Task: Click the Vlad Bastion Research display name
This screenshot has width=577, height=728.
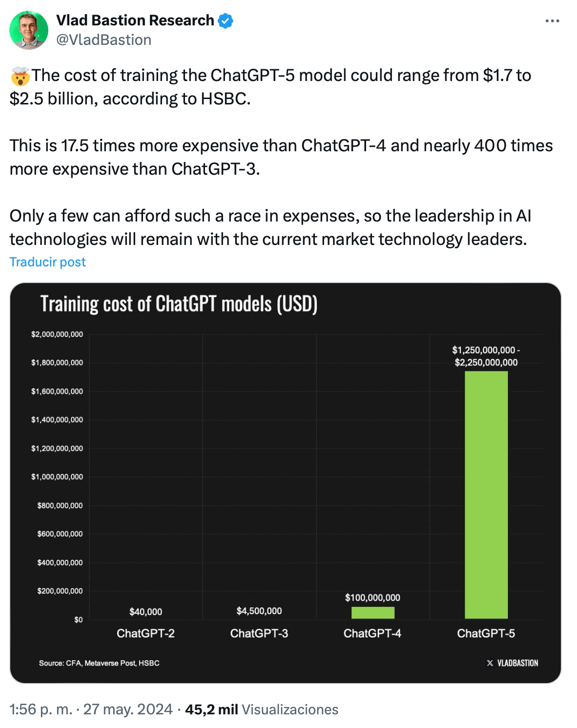Action: click(x=135, y=20)
